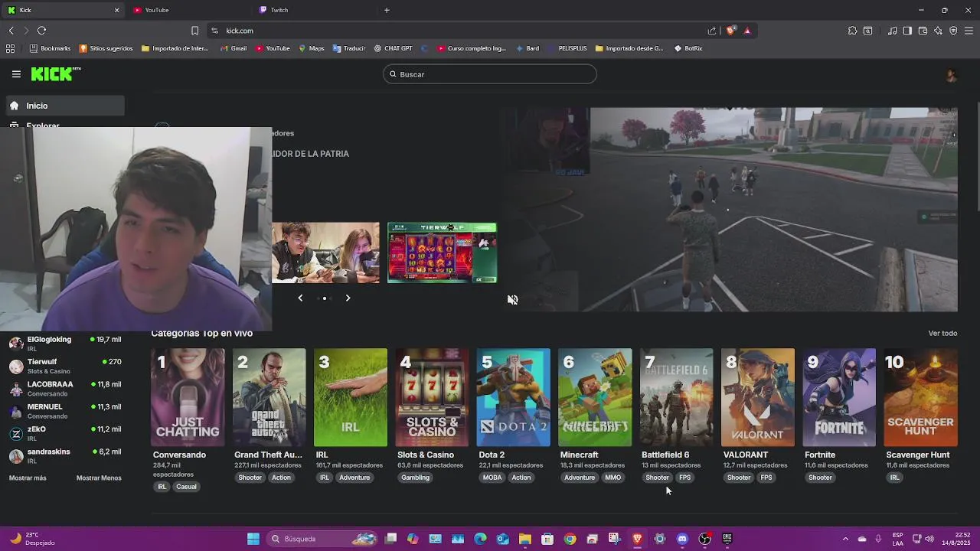Open the green IRL category card

tap(351, 397)
